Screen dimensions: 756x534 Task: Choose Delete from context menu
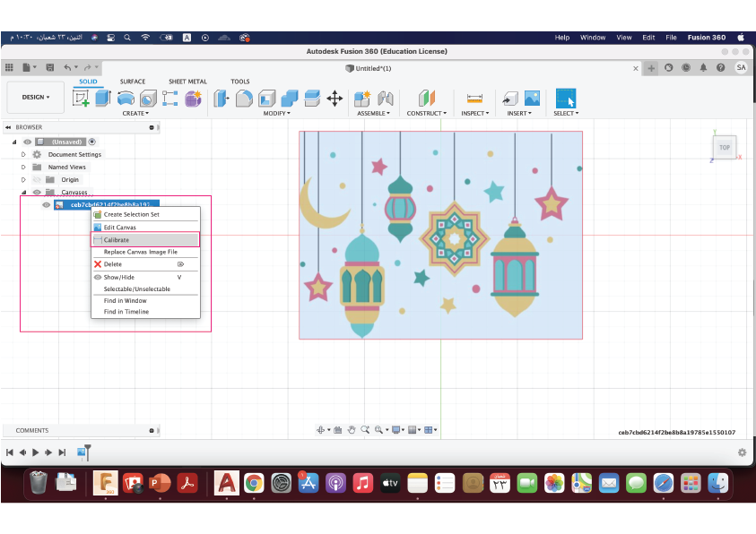point(145,264)
